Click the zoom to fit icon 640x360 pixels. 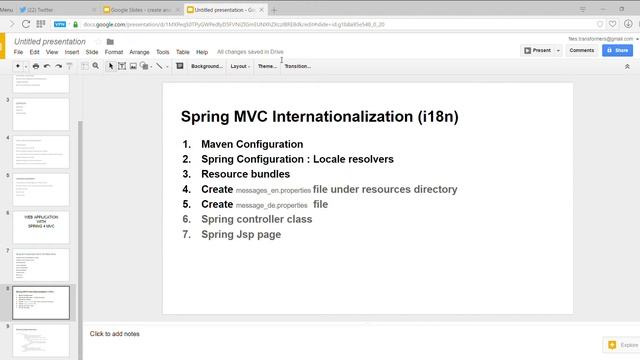click(x=84, y=66)
